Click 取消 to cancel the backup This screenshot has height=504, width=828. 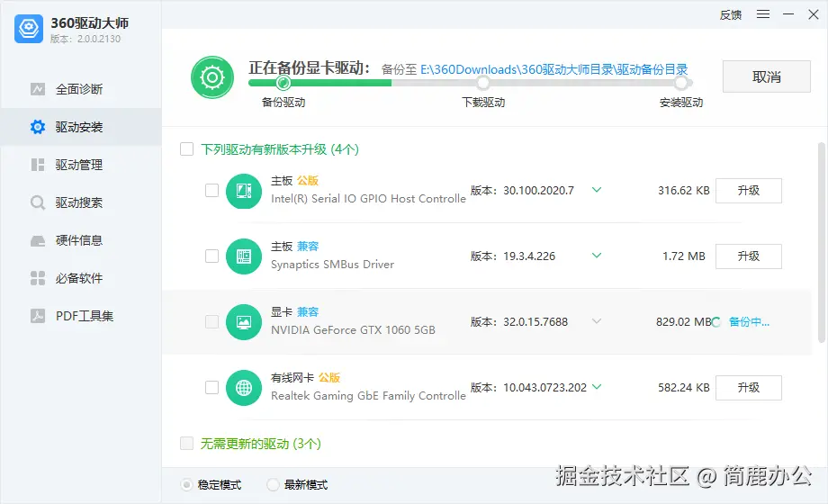point(766,76)
